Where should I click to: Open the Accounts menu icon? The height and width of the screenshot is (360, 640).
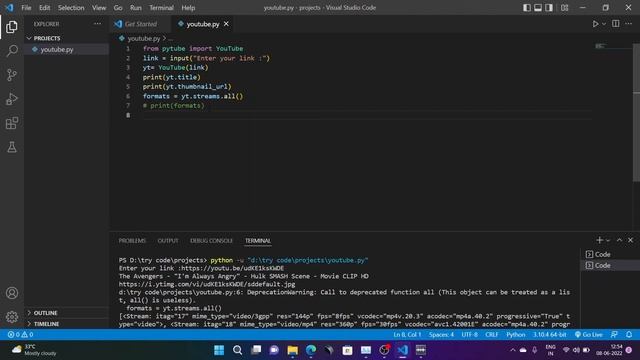click(12, 293)
